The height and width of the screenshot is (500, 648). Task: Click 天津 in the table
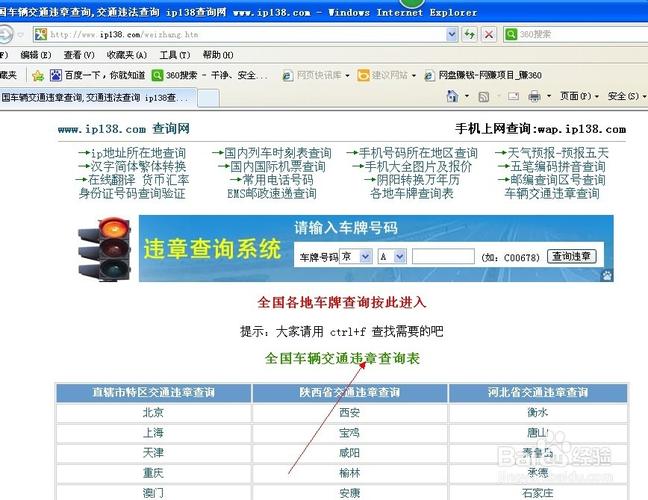coord(153,453)
